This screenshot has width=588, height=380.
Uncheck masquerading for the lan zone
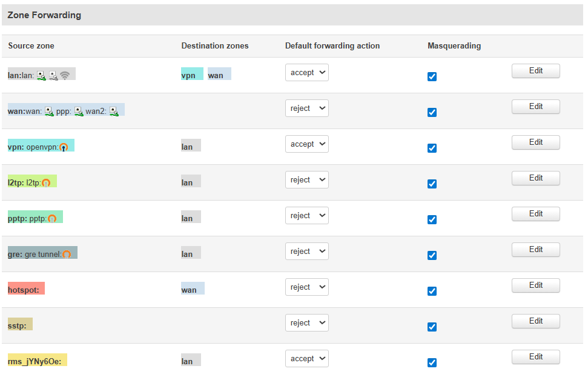point(432,76)
